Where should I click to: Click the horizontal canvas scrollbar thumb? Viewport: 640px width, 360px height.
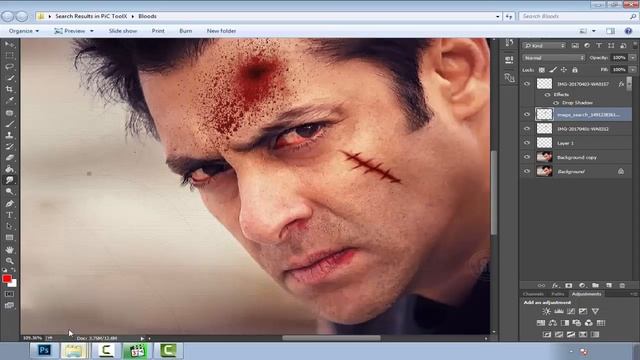(331, 338)
